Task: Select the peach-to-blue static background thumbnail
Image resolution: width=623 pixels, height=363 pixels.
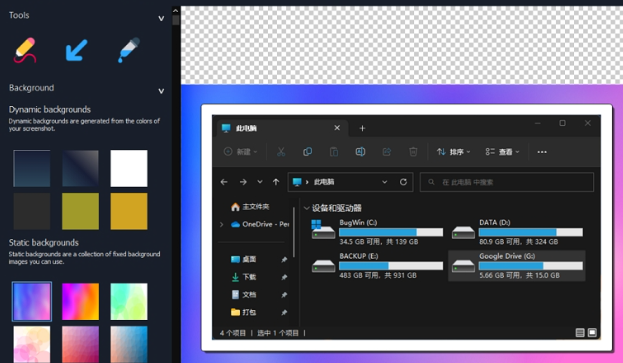Action: (129, 344)
